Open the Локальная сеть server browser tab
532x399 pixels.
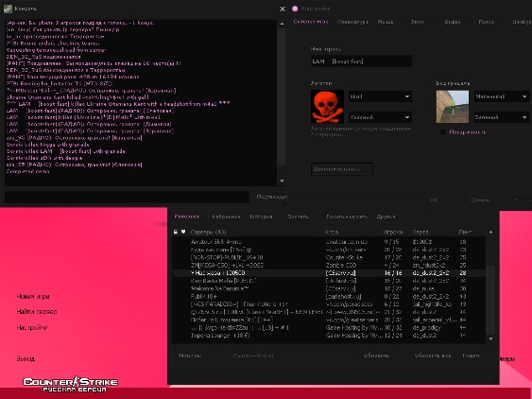(347, 217)
